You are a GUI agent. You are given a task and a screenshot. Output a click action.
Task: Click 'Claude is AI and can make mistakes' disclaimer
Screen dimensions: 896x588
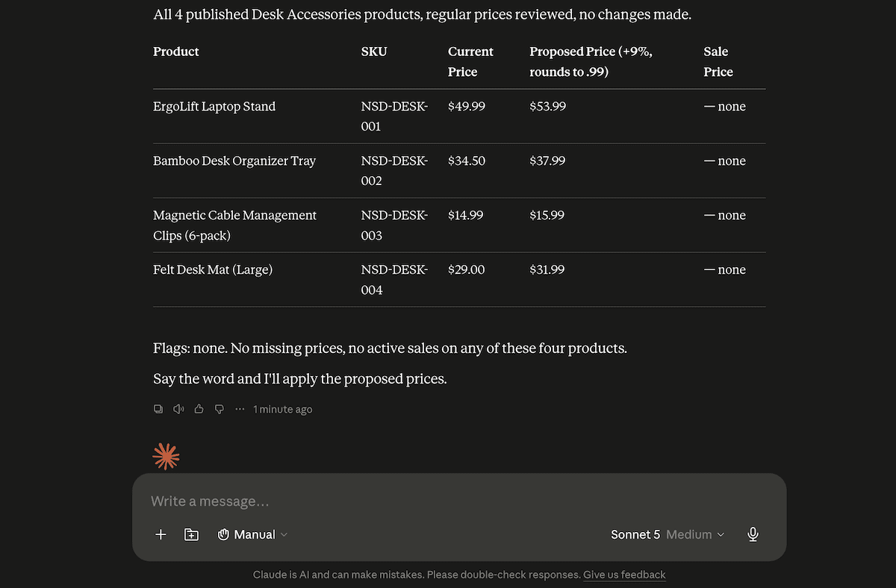pyautogui.click(x=417, y=575)
